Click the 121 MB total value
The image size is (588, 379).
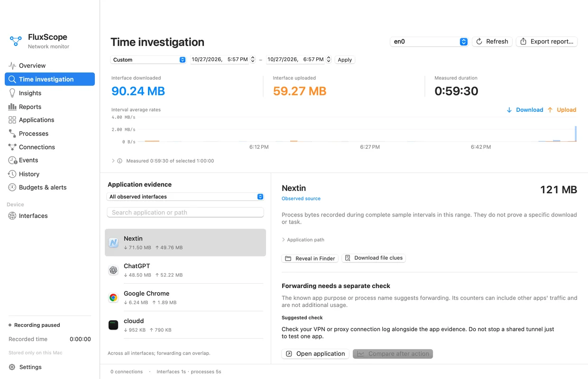pos(559,190)
